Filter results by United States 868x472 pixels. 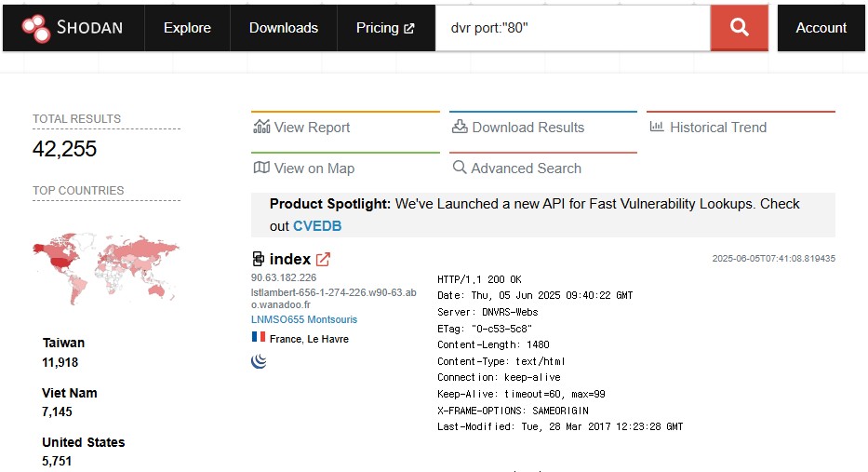[x=84, y=442]
